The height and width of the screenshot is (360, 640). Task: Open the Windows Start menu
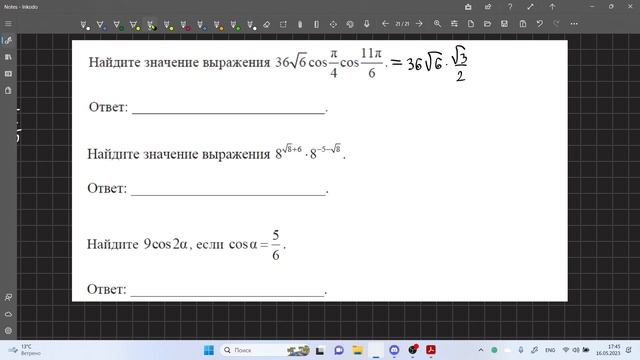pos(209,350)
